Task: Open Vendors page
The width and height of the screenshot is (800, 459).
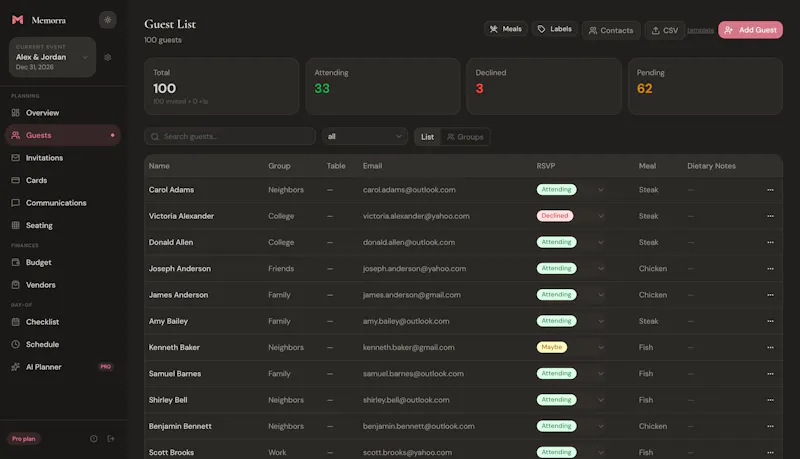Action: [x=62, y=285]
